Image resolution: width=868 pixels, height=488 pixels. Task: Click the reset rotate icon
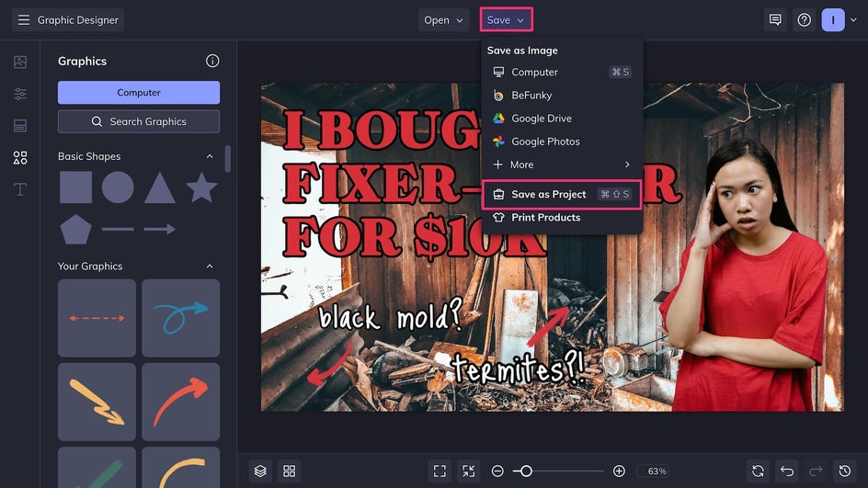click(758, 471)
